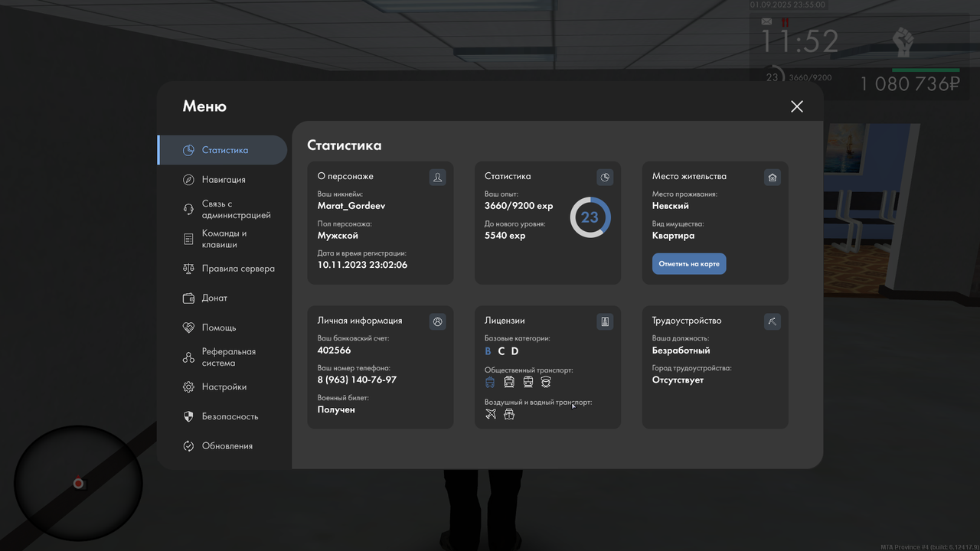Select the tram license icon
The width and height of the screenshot is (980, 551).
pos(528,382)
